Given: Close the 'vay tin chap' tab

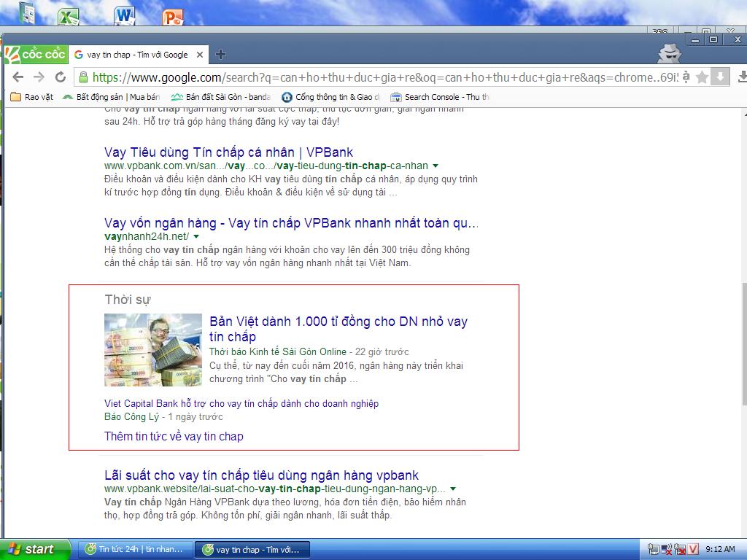Looking at the screenshot, I should 200,55.
